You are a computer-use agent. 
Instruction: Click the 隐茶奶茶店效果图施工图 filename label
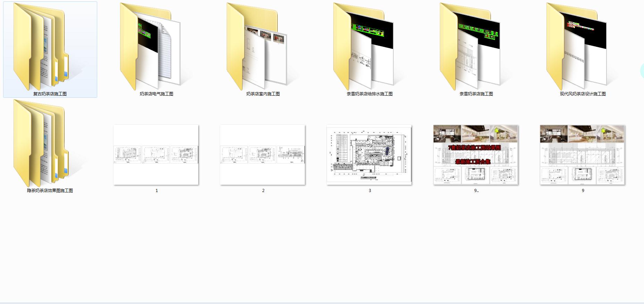click(x=50, y=191)
